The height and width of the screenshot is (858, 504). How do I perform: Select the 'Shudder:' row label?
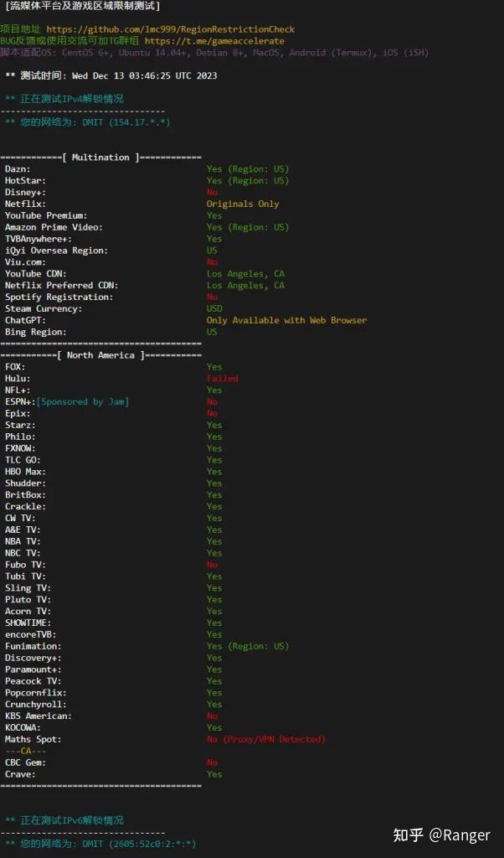26,483
